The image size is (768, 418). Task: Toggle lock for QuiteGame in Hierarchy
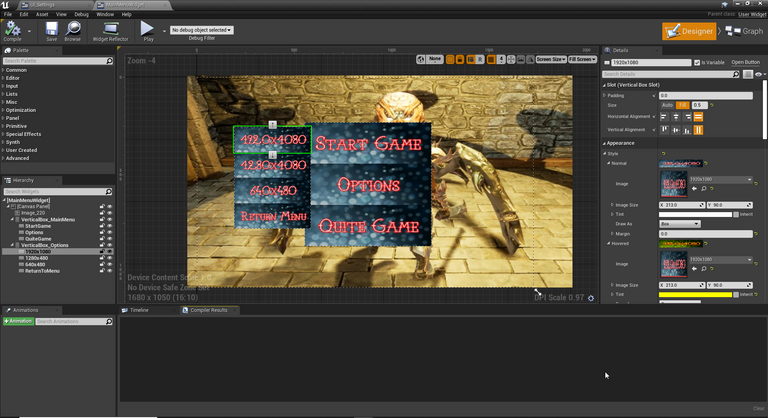[102, 239]
